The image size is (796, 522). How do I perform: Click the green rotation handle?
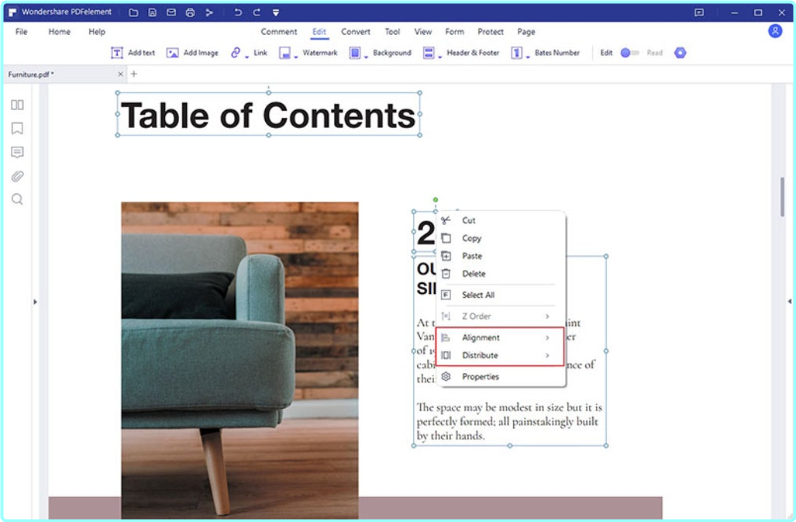pyautogui.click(x=436, y=200)
